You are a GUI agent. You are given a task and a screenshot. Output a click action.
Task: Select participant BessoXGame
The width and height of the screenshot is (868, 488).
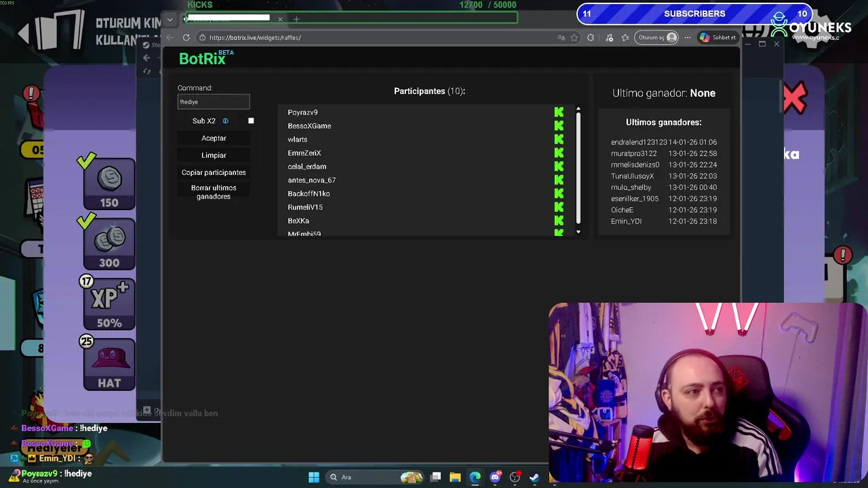[x=309, y=126]
